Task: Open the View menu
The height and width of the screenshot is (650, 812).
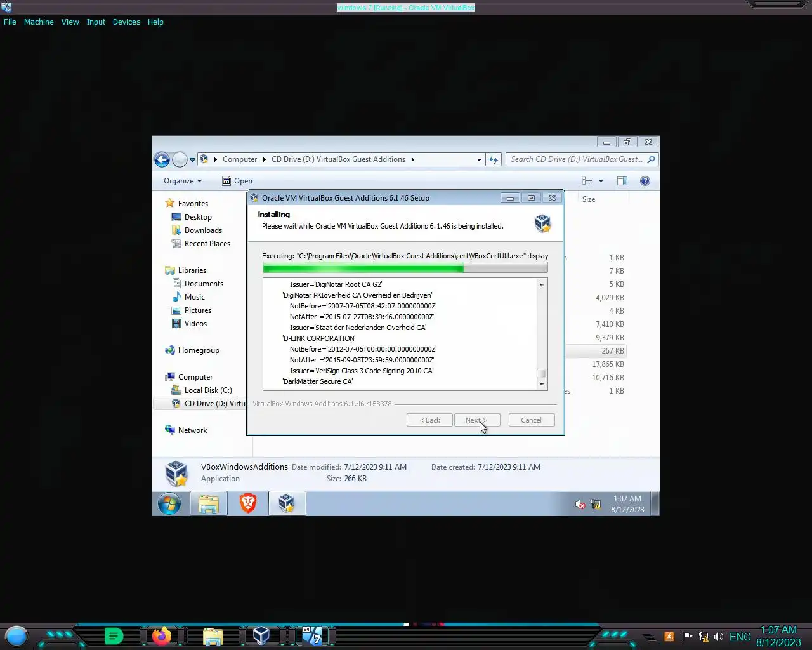Action: tap(70, 22)
